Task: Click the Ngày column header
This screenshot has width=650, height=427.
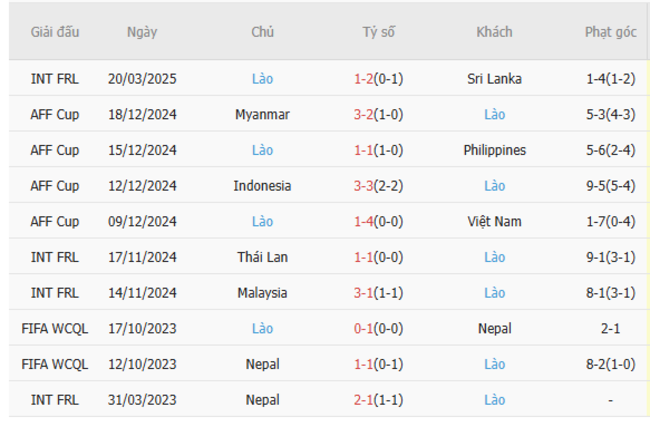Action: click(x=142, y=32)
